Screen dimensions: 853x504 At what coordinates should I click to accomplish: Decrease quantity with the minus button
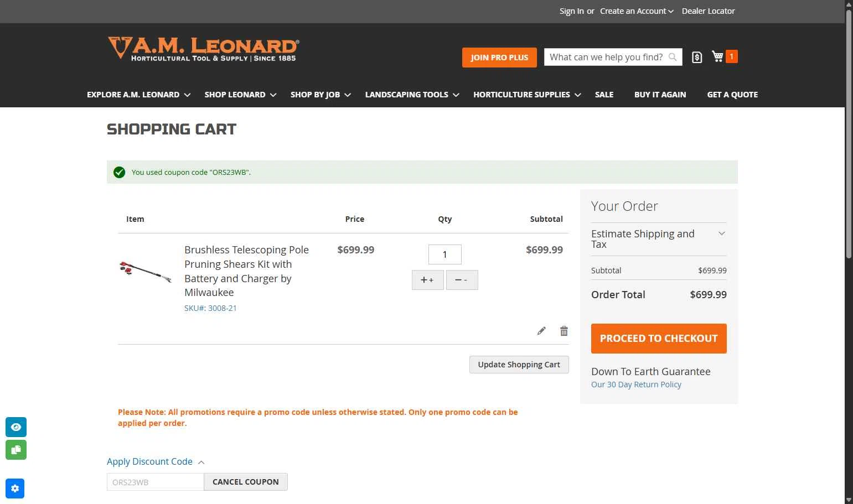click(462, 280)
